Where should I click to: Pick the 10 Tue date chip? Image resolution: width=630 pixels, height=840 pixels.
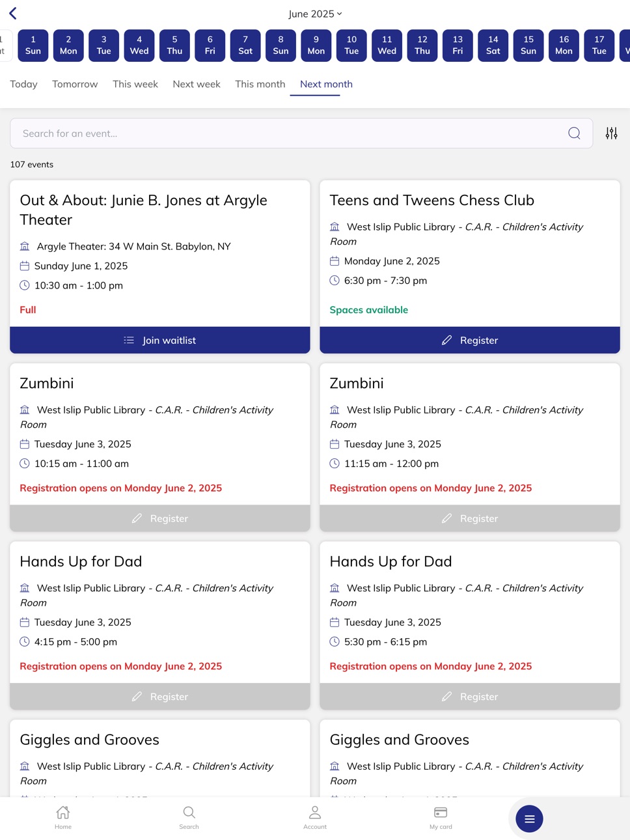pos(351,46)
